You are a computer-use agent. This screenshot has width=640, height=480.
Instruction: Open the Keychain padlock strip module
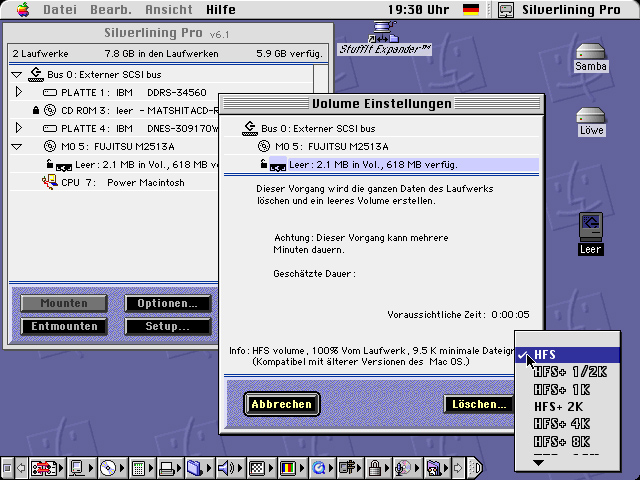378,468
